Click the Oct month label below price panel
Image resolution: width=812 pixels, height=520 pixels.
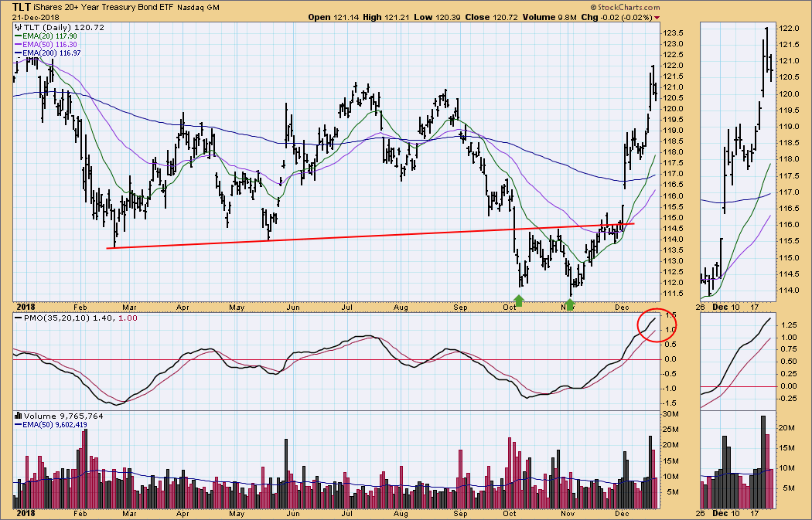(510, 308)
